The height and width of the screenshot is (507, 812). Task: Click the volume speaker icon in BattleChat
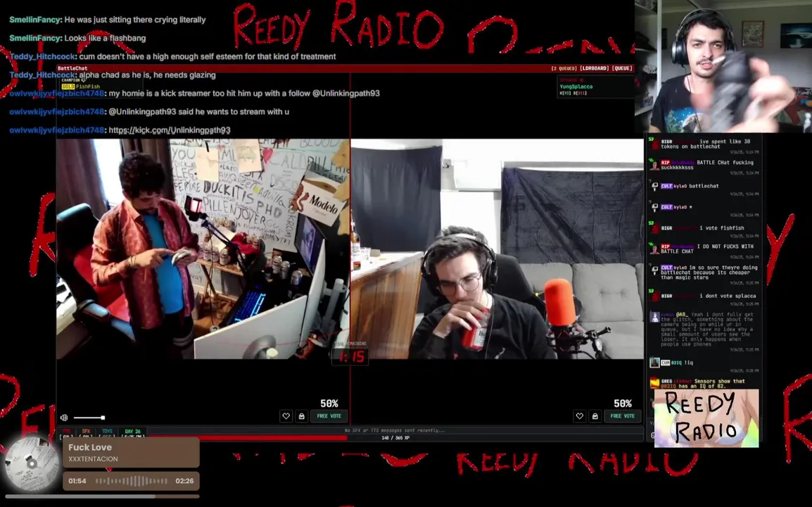click(64, 418)
